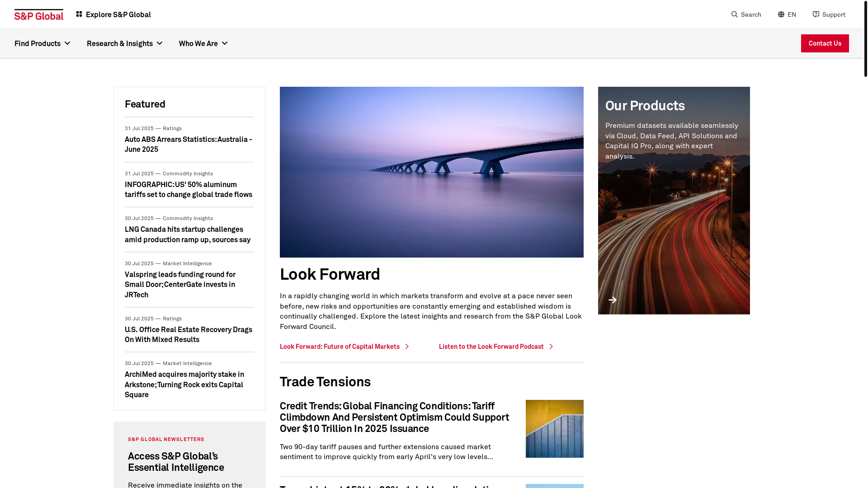Image resolution: width=868 pixels, height=488 pixels.
Task: Click chevron next to Future of Capital Markets
Action: pyautogui.click(x=407, y=347)
